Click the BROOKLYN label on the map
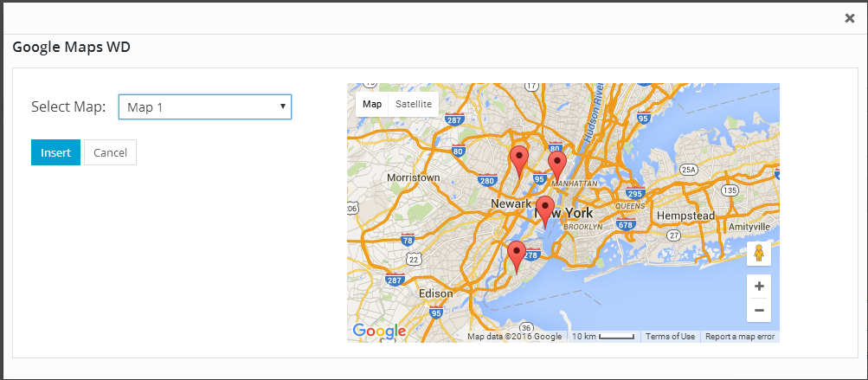The width and height of the screenshot is (868, 380). tap(583, 227)
